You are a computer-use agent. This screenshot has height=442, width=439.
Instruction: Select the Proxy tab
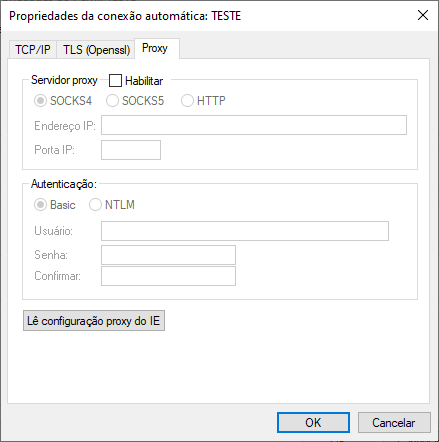pos(157,49)
